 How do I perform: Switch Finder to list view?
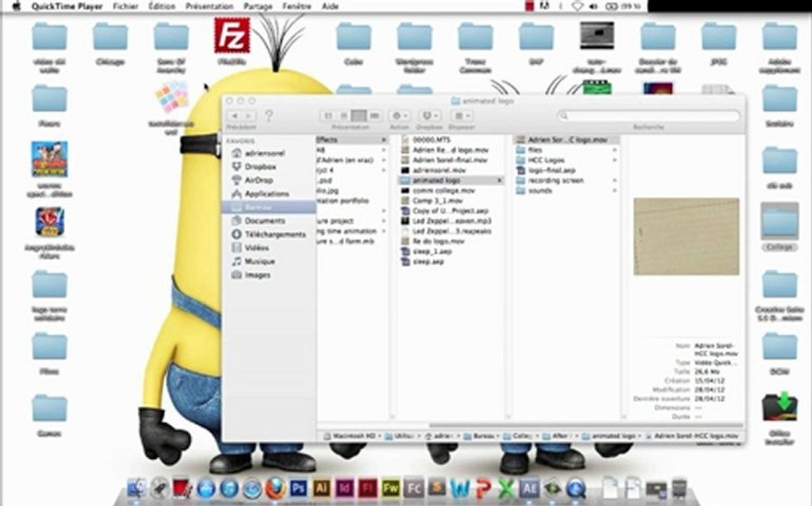point(343,115)
